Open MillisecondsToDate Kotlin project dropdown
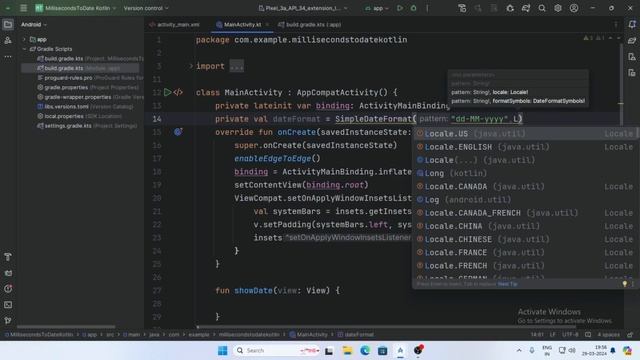 [x=76, y=8]
